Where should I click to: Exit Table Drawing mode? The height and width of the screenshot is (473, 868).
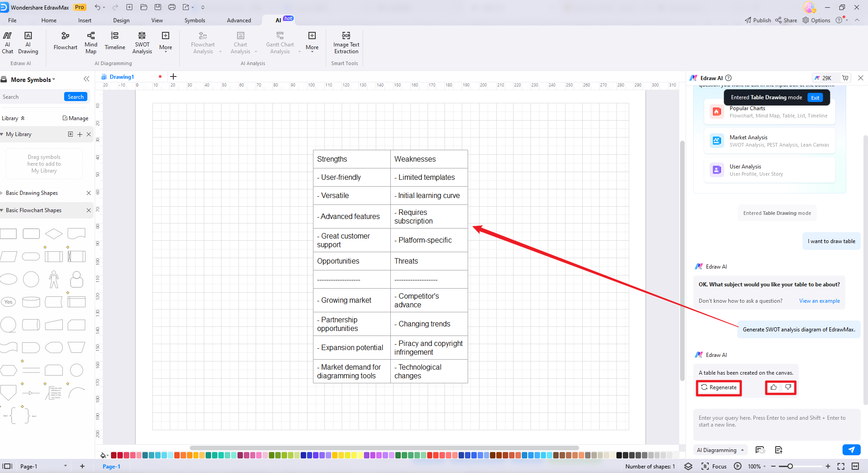click(x=815, y=97)
